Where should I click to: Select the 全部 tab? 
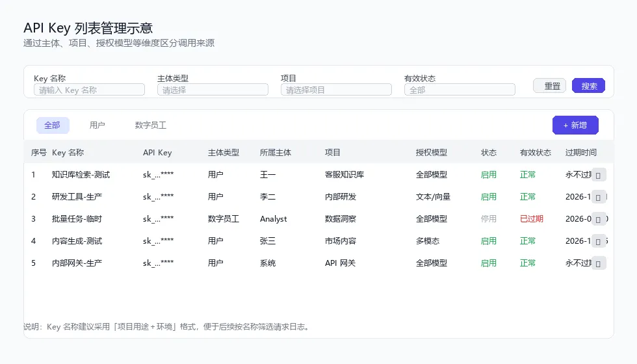tap(53, 125)
